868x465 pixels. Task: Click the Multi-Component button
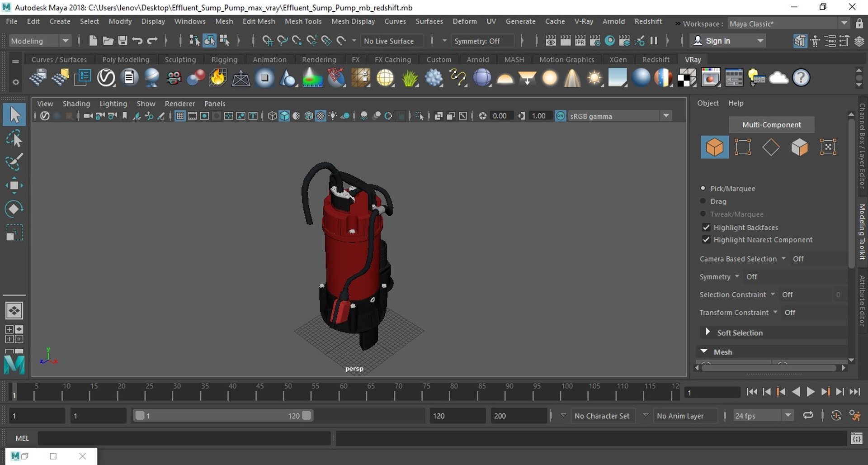coord(771,125)
